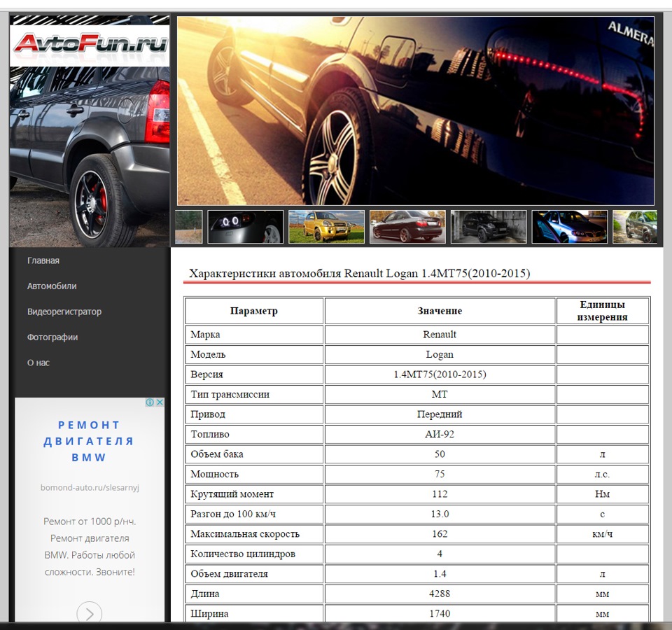
Task: Click the 'Renault' value in the Марка row
Action: click(440, 335)
